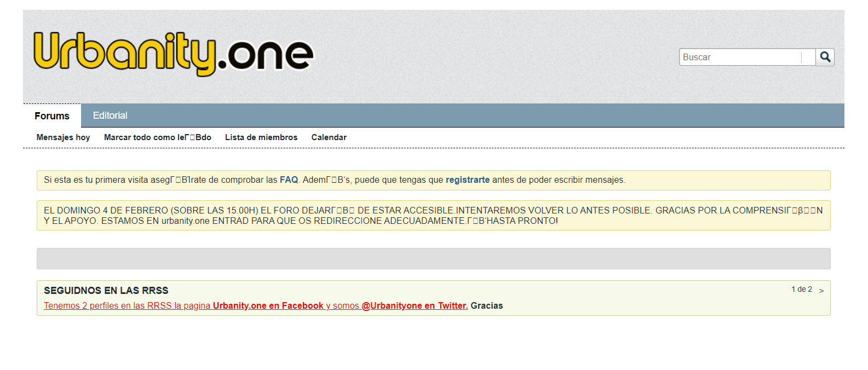
Task: Focus the Buscar search field
Action: click(741, 57)
